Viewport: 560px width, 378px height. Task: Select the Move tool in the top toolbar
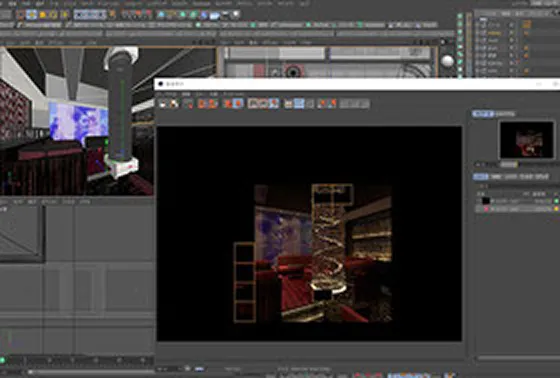tap(32, 15)
